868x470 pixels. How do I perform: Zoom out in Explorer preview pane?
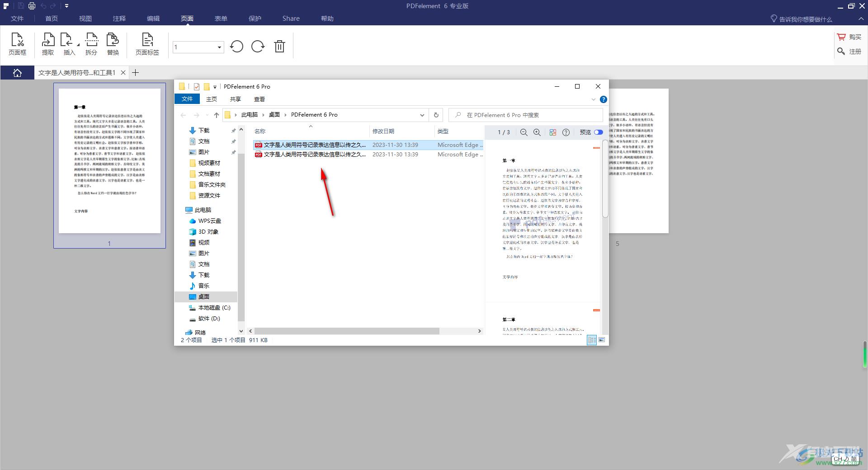click(524, 132)
